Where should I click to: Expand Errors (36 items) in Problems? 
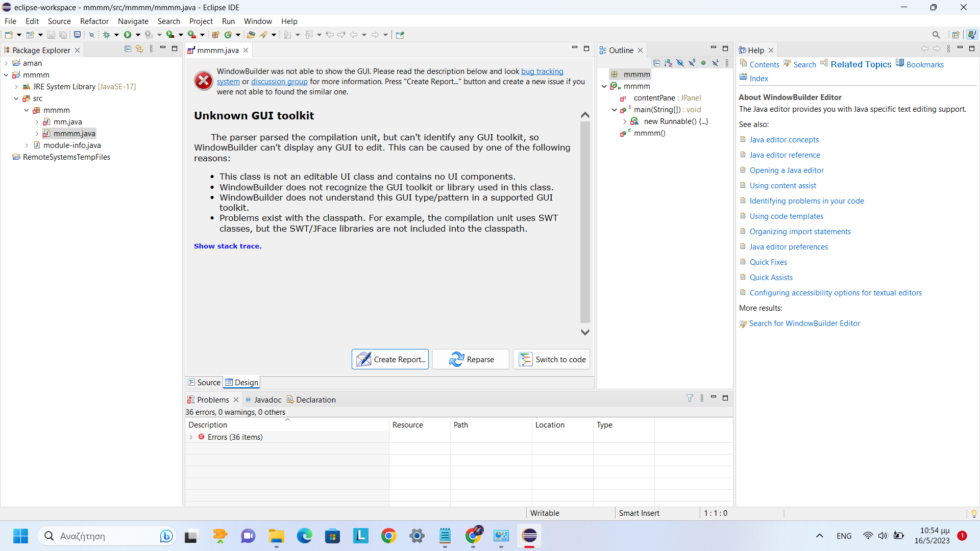pos(191,437)
